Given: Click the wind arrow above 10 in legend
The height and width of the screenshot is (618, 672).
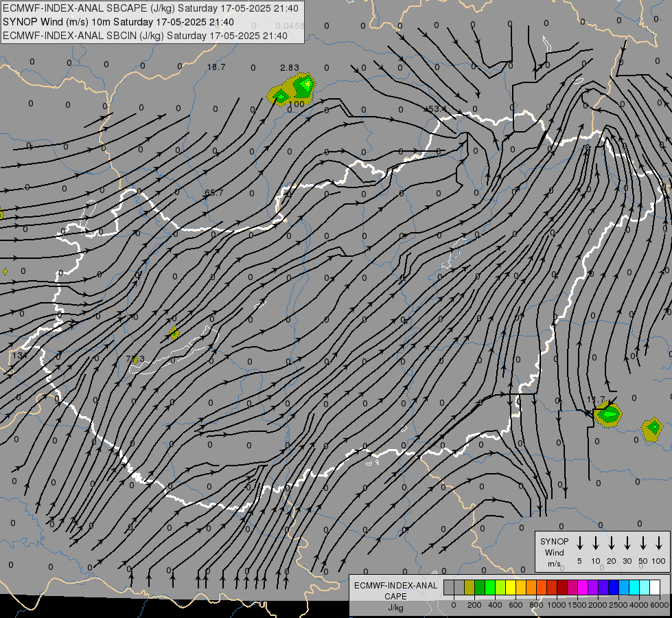Looking at the screenshot, I should coord(596,543).
